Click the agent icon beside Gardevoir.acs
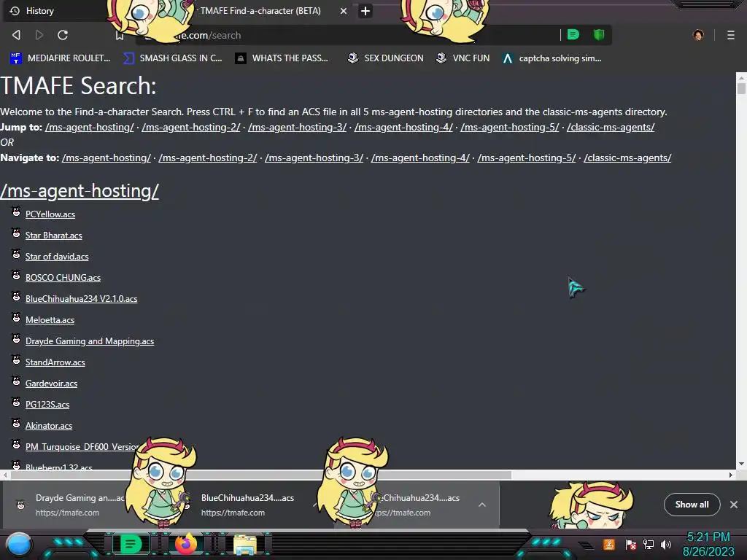Image resolution: width=747 pixels, height=560 pixels. pos(16,381)
